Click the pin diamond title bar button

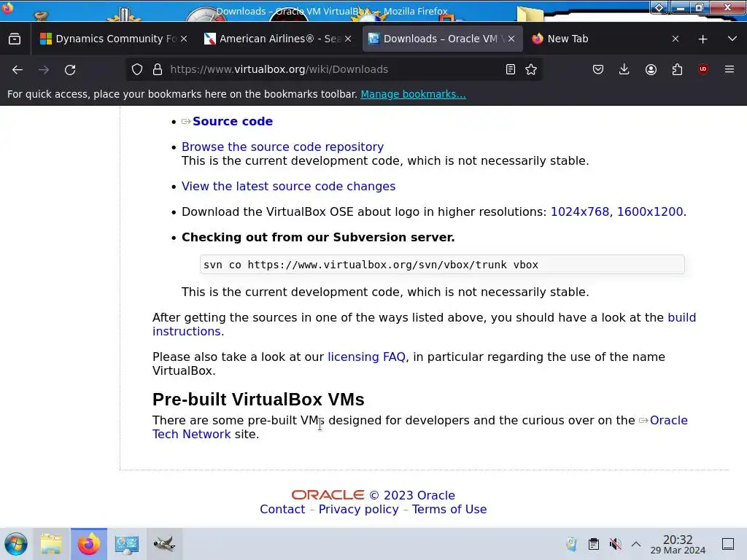(659, 7)
